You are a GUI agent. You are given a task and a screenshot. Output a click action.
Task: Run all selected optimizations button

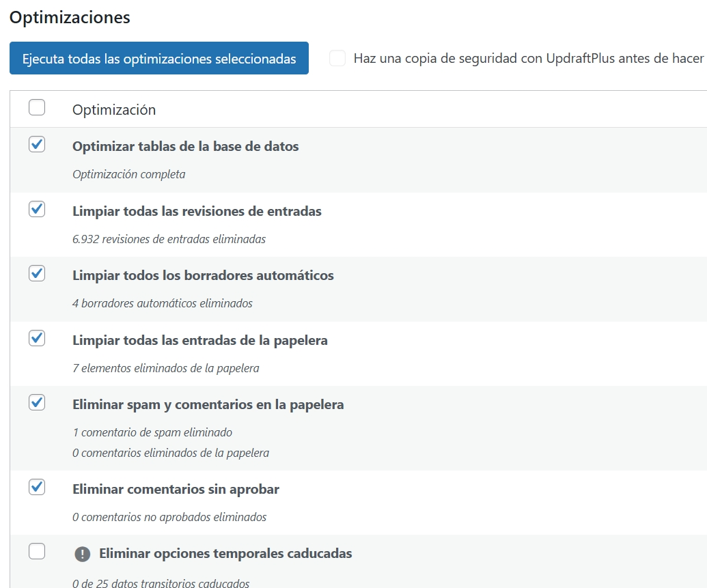pos(159,59)
